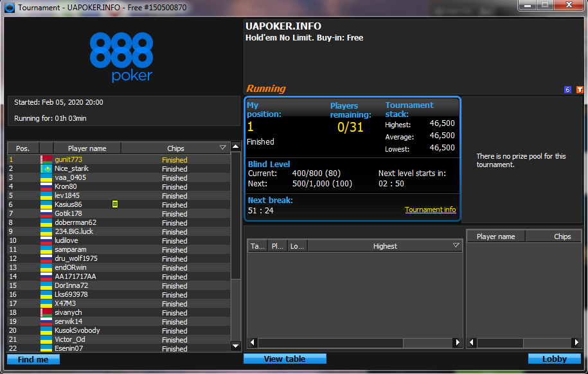Image resolution: width=588 pixels, height=374 pixels.
Task: Open the Tournament info link
Action: [430, 209]
